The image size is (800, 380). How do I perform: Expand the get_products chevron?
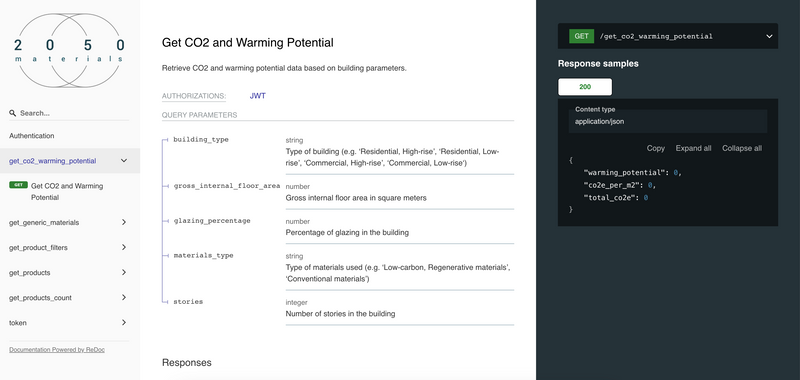[x=123, y=272]
